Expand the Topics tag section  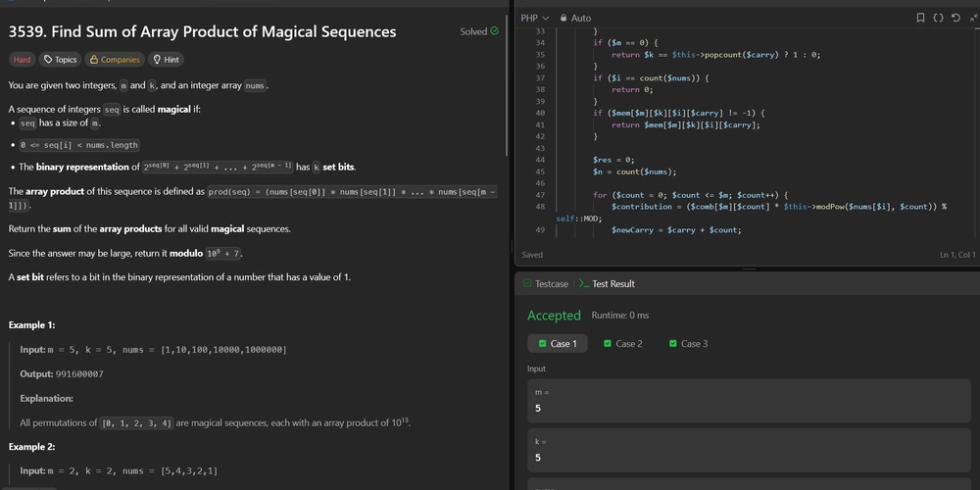[x=61, y=60]
